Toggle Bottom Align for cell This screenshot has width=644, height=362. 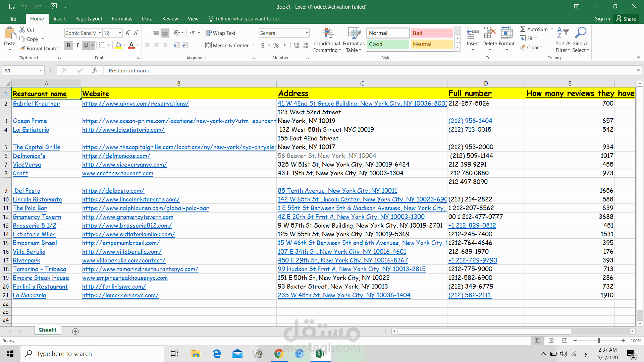[x=165, y=33]
